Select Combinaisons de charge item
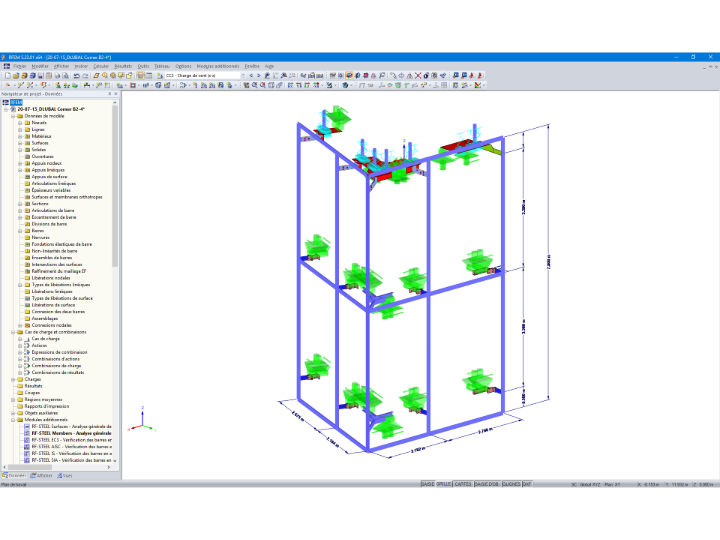The image size is (720, 540). point(56,366)
